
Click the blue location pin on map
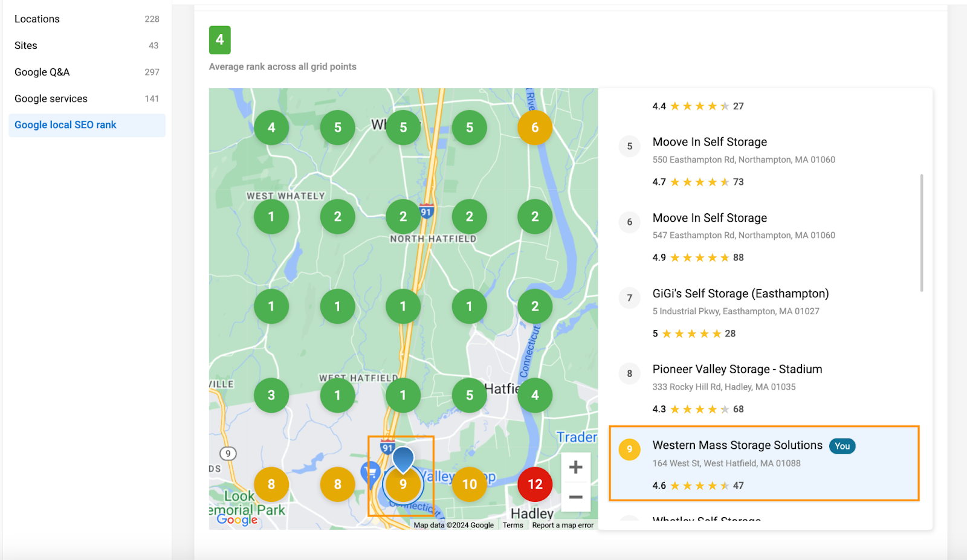(x=403, y=459)
